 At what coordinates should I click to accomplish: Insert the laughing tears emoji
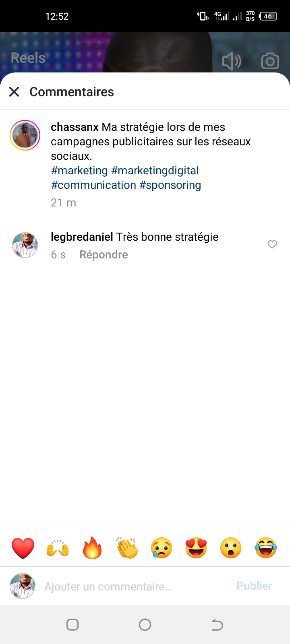click(266, 548)
